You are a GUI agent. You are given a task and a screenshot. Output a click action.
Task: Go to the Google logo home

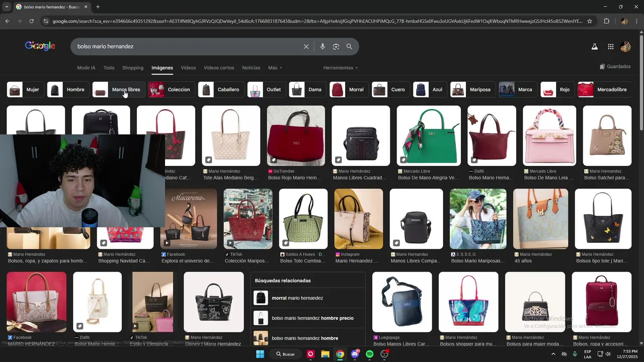pos(40,46)
